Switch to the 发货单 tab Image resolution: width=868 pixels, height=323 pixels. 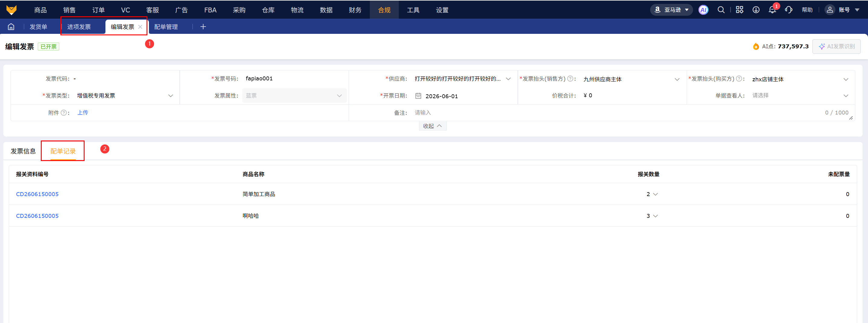pos(38,27)
